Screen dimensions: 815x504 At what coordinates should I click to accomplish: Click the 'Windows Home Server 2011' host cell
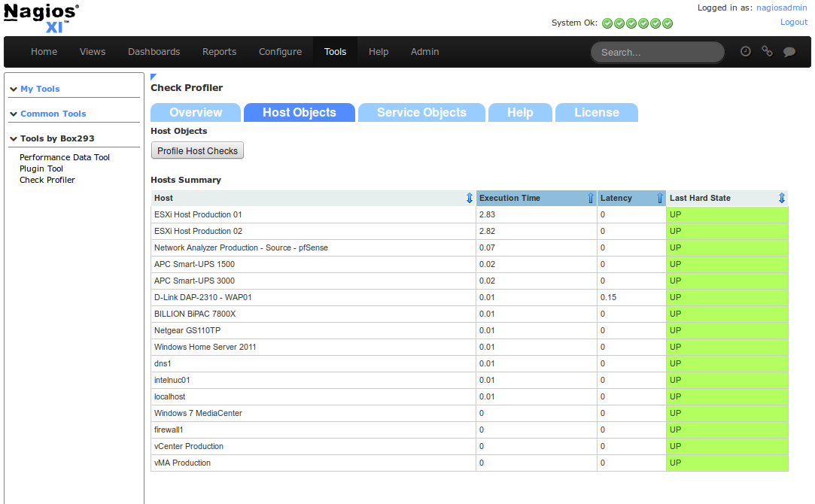313,348
